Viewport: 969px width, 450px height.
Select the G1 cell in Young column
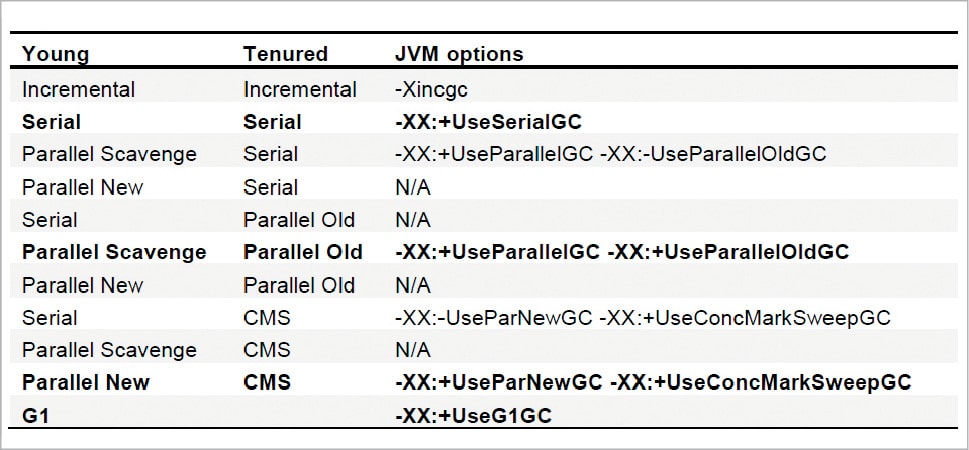36,415
